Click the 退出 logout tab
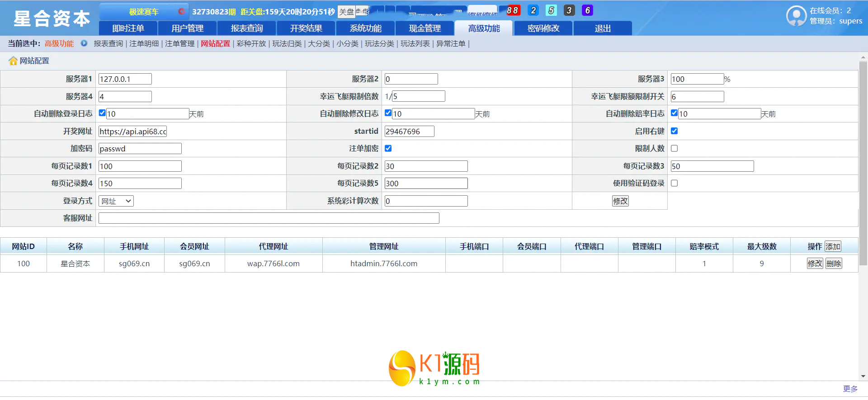The image size is (868, 400). pos(603,28)
